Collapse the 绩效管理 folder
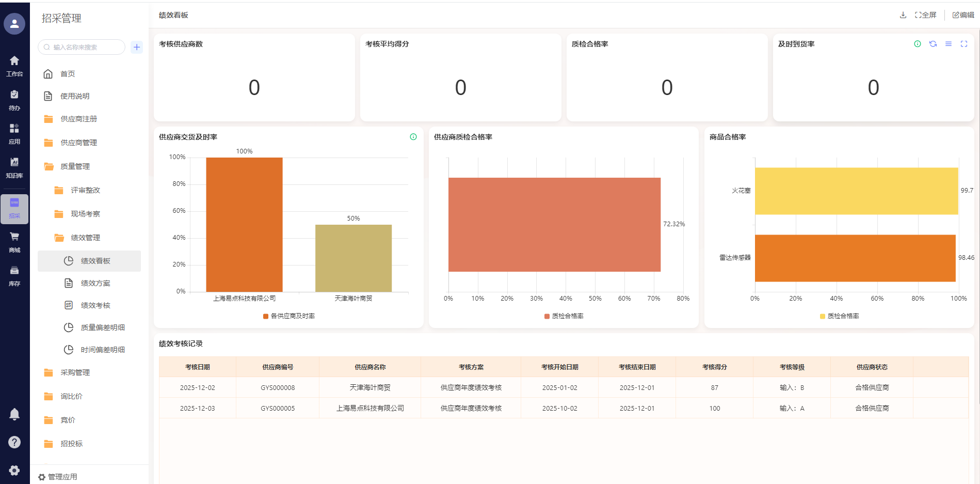The height and width of the screenshot is (484, 980). [x=85, y=238]
